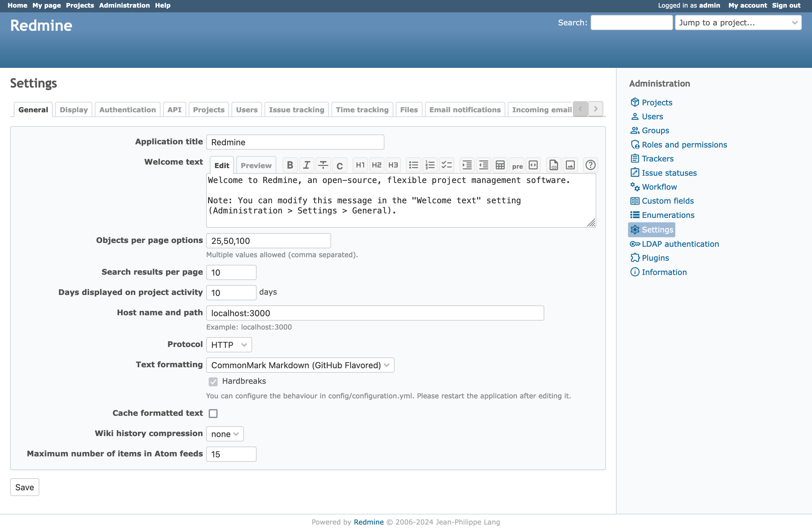Apply bold formatting in Welcome text toolbar
The width and height of the screenshot is (812, 529).
[x=290, y=166]
